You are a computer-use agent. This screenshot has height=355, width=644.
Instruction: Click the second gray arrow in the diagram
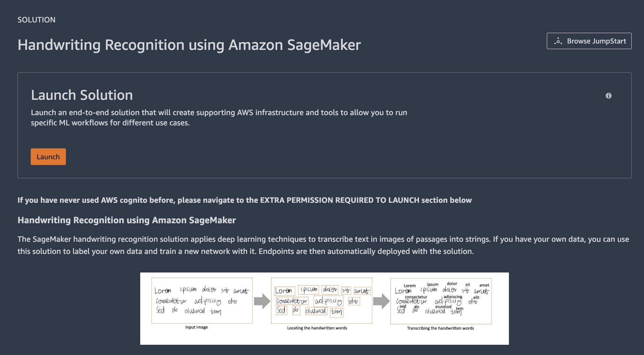click(381, 301)
